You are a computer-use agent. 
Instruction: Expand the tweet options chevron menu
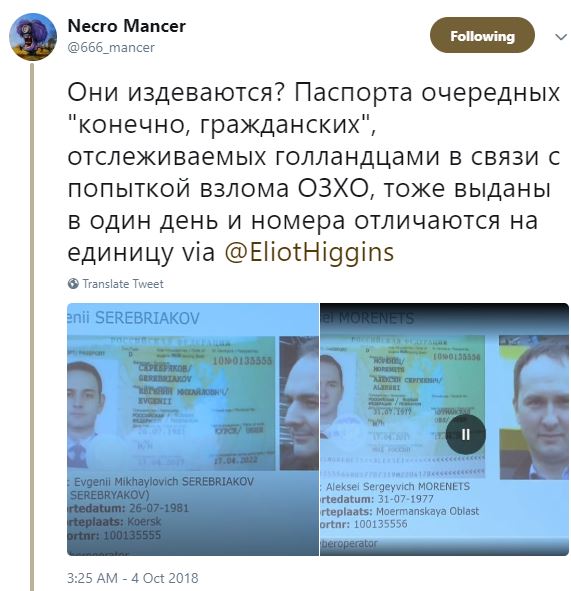click(x=561, y=37)
